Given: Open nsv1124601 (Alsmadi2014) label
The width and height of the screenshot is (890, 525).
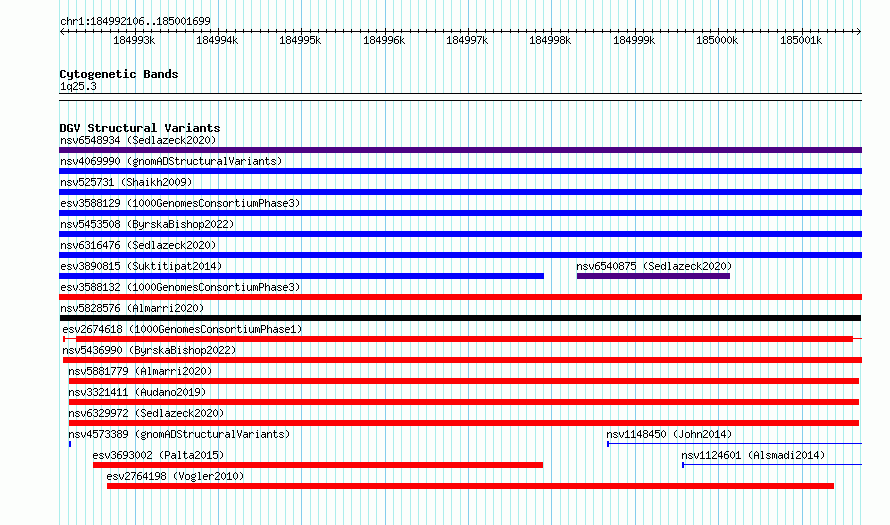Looking at the screenshot, I should [753, 455].
